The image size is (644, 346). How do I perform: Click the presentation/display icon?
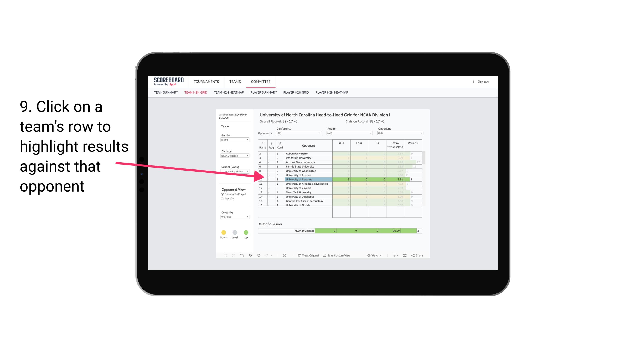(x=394, y=256)
